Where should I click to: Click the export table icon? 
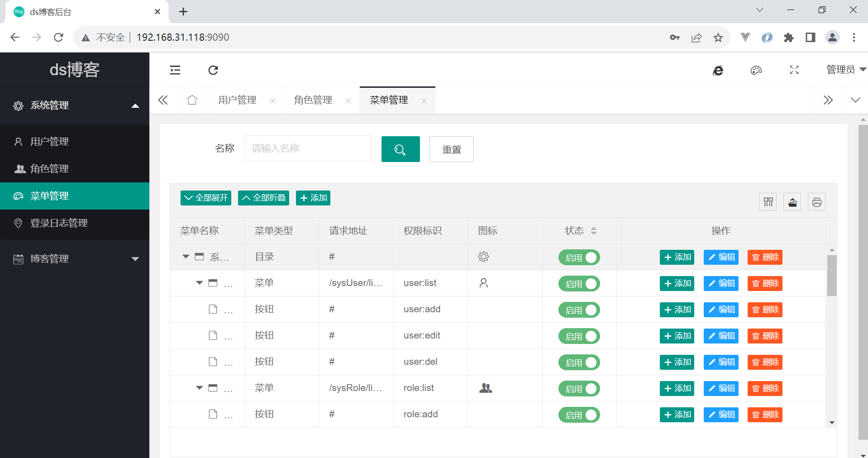[x=792, y=202]
